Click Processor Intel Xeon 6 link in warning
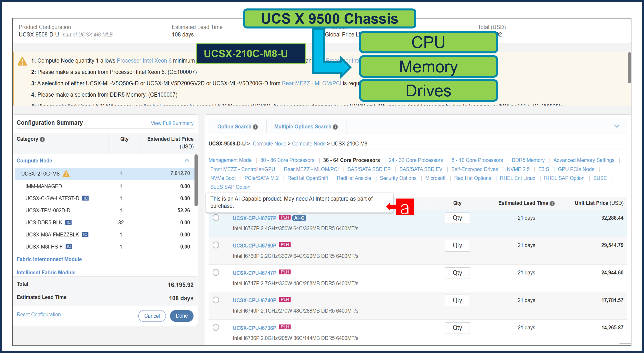The width and height of the screenshot is (644, 353). tap(144, 61)
